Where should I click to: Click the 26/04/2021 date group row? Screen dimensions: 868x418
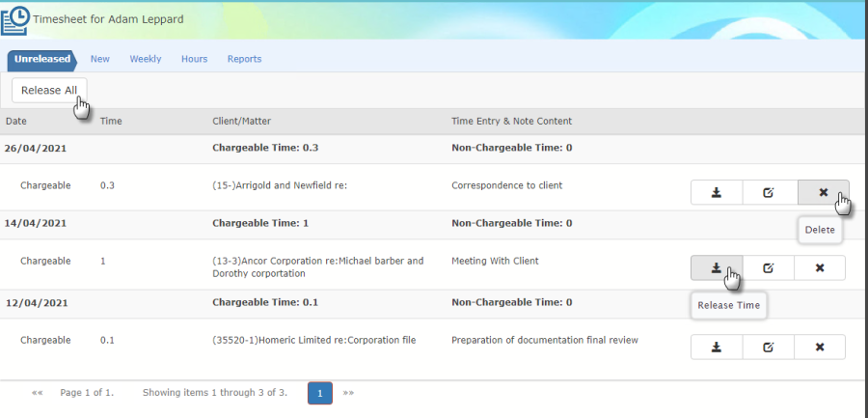[434, 148]
